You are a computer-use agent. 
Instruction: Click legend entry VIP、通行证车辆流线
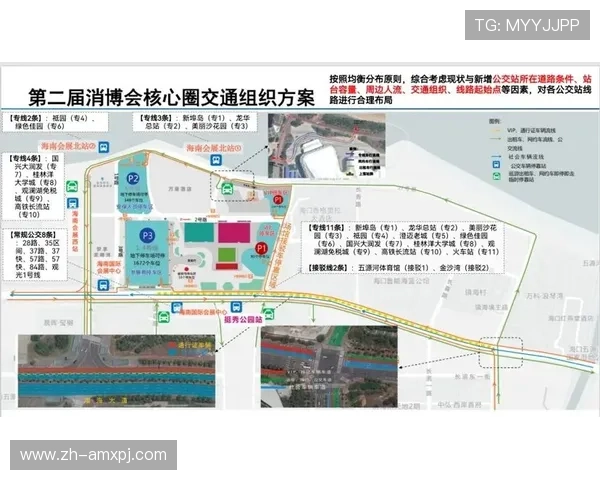[x=532, y=131]
